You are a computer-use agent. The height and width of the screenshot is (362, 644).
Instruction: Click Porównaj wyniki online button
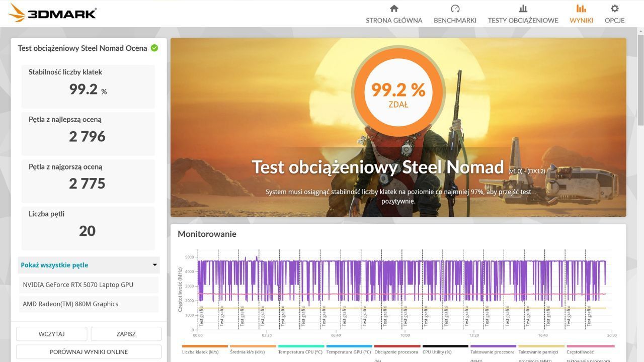pyautogui.click(x=89, y=351)
